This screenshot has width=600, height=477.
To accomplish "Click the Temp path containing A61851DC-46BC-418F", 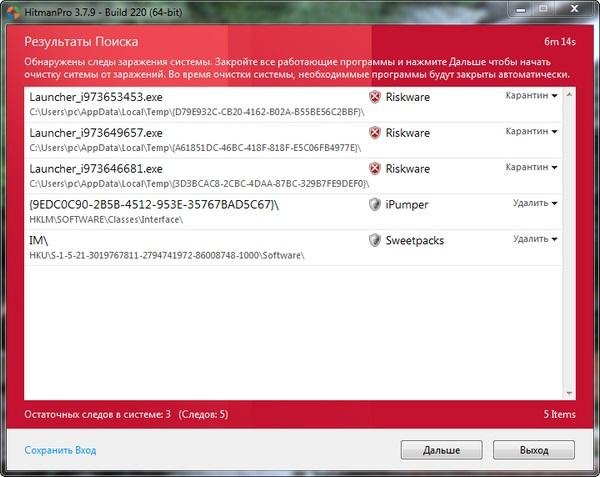I will point(195,148).
